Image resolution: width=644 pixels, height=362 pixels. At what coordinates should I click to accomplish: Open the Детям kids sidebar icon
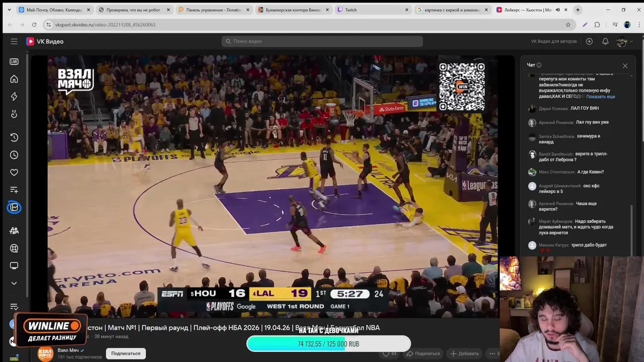tap(14, 230)
